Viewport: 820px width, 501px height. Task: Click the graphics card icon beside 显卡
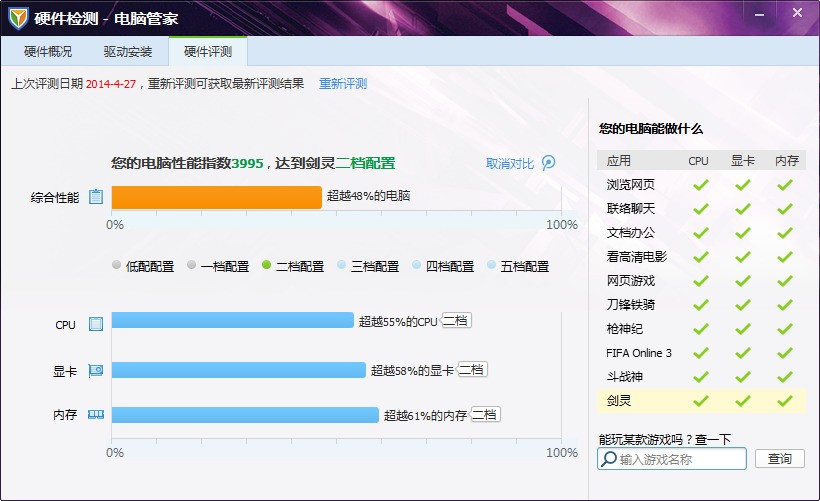[96, 371]
